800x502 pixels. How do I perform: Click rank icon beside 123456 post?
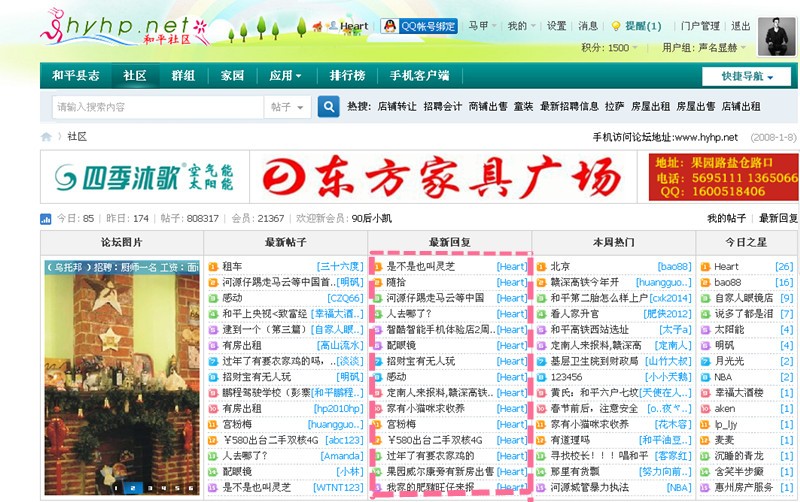pos(541,378)
